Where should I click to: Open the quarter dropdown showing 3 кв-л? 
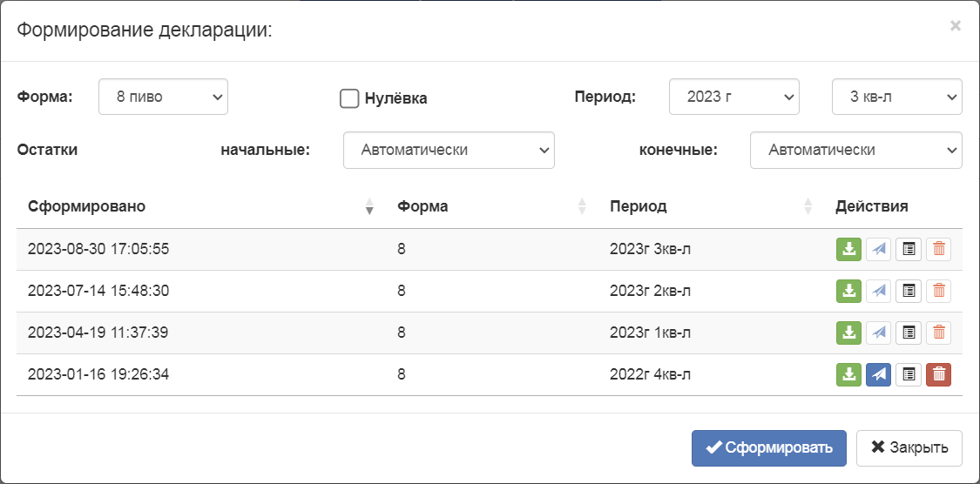pyautogui.click(x=896, y=97)
